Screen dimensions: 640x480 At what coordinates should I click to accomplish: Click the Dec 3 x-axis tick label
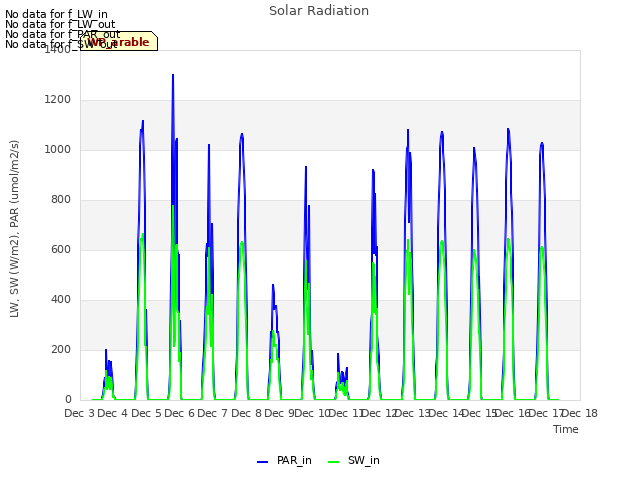(80, 413)
